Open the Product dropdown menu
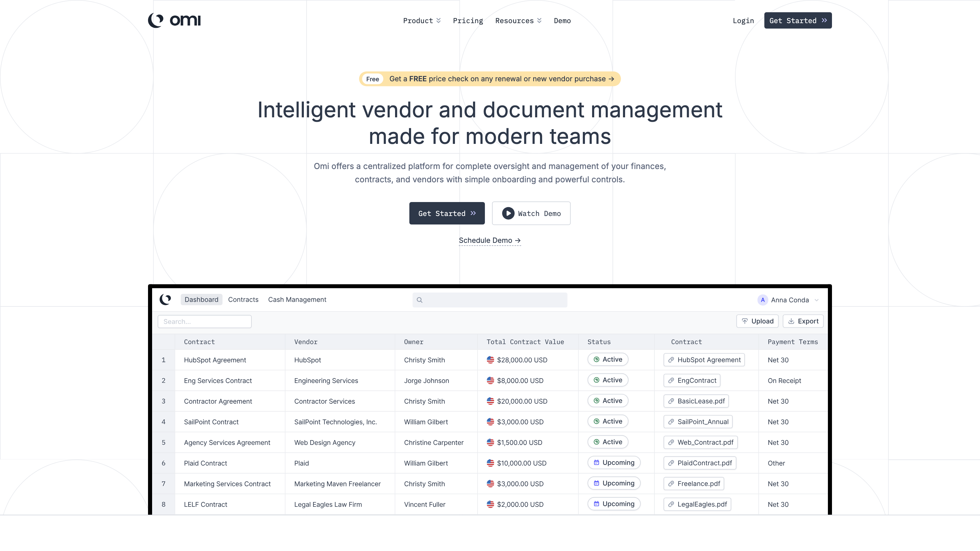 pos(422,20)
